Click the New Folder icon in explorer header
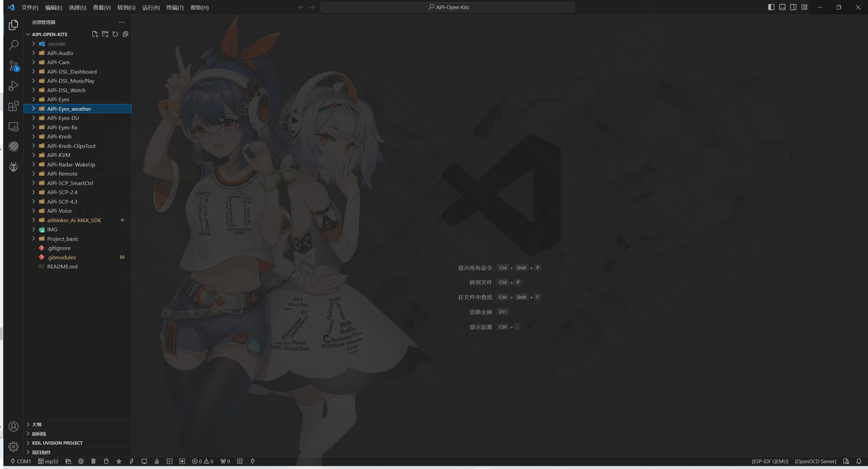The width and height of the screenshot is (868, 469). [105, 34]
